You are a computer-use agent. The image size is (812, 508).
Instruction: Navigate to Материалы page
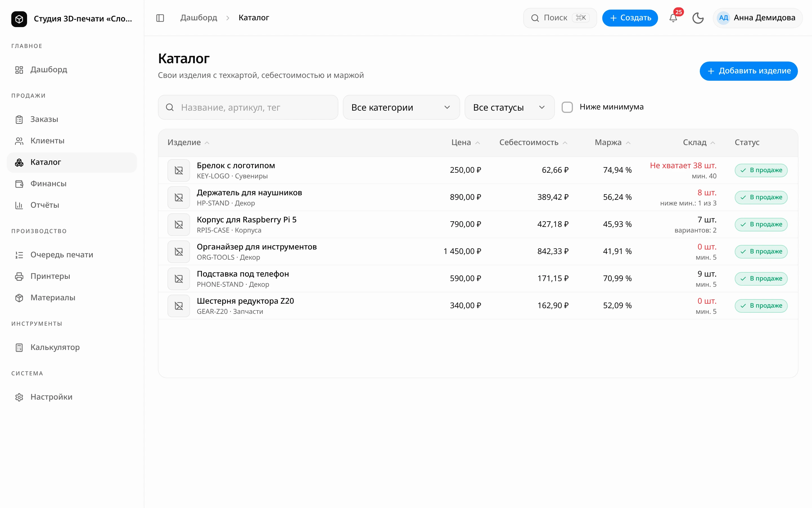coord(72,298)
